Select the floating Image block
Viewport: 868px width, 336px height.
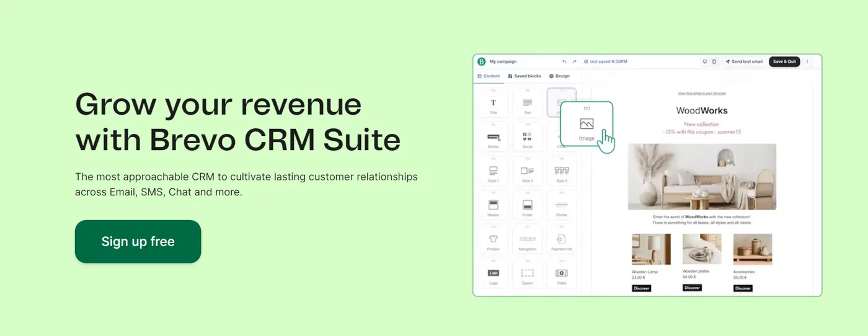(x=587, y=123)
